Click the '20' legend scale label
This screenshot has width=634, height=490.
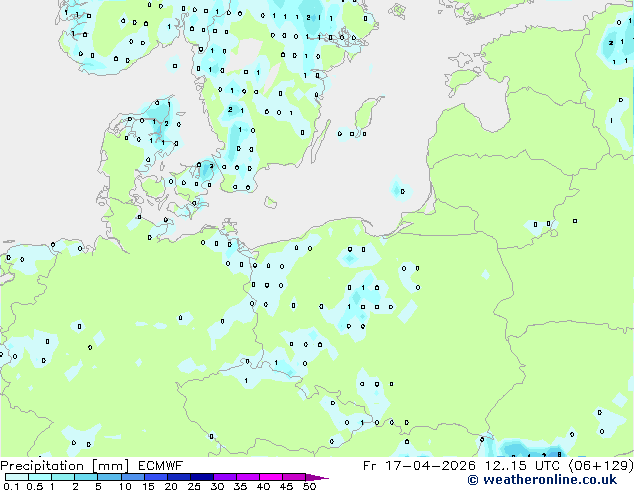click(x=171, y=486)
